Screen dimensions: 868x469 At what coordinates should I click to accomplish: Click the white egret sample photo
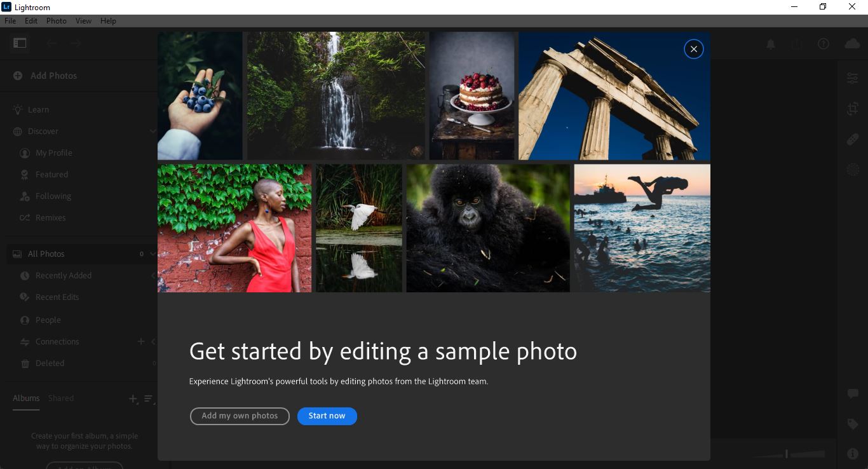click(x=359, y=228)
